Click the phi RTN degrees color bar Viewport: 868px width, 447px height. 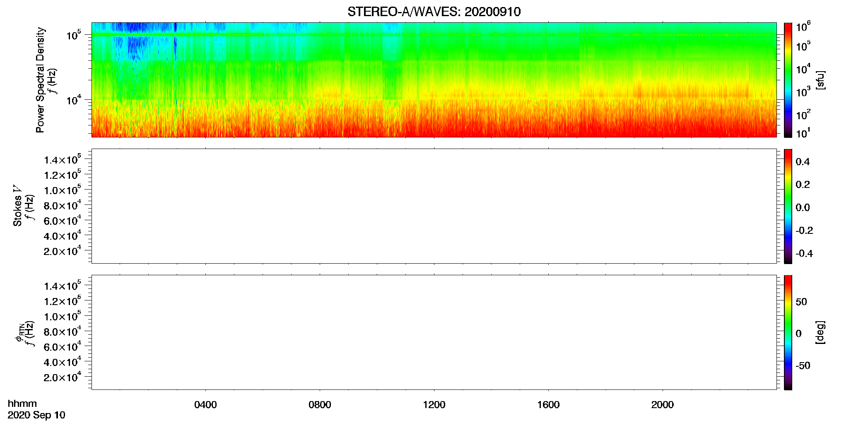click(x=788, y=332)
